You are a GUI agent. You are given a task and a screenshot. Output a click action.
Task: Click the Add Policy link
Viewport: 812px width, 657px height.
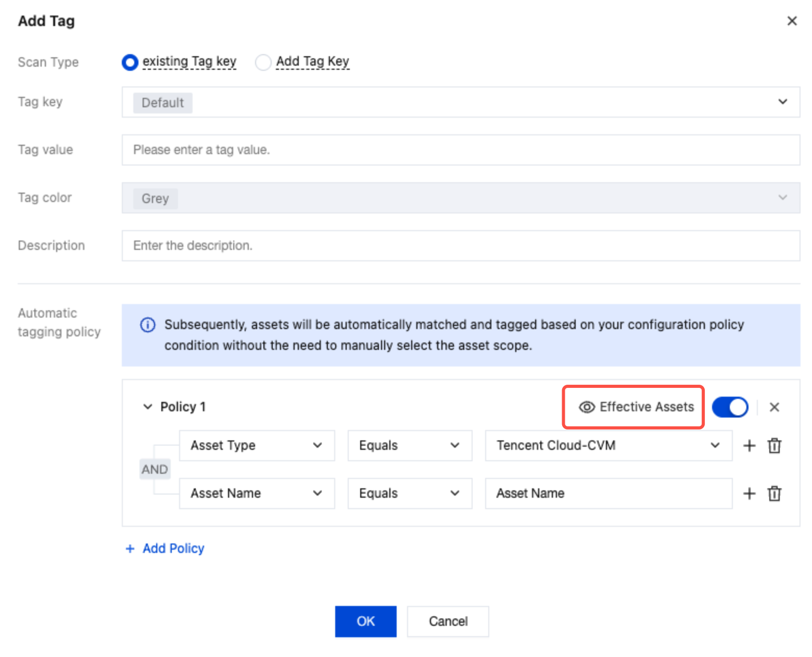[x=166, y=548]
